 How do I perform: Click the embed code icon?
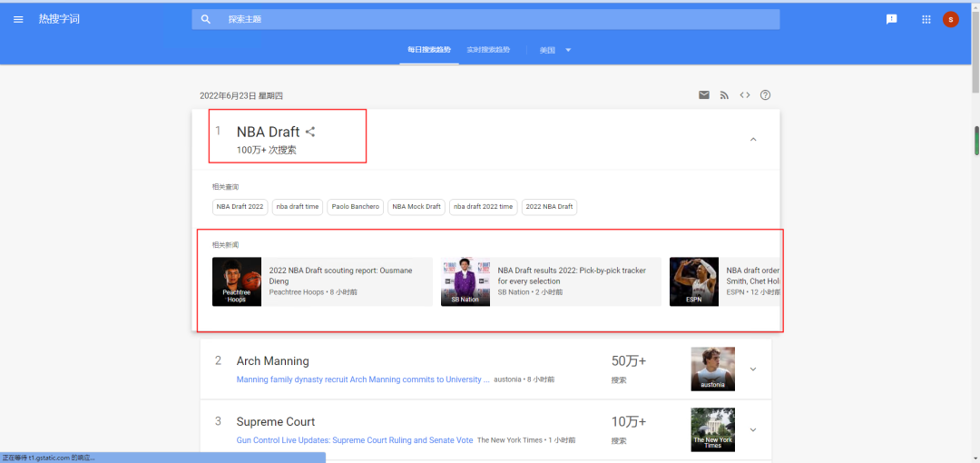click(x=744, y=95)
